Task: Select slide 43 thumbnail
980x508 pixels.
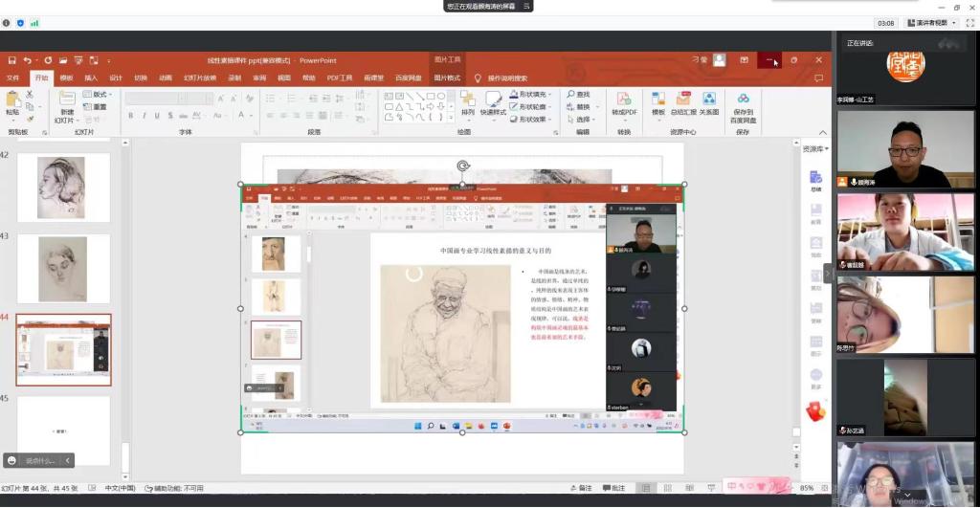Action: coord(62,269)
